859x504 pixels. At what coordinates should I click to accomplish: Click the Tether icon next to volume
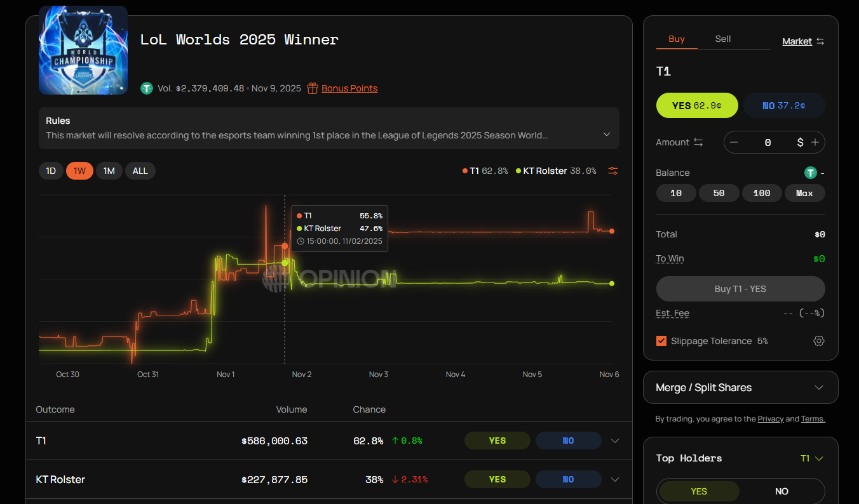pyautogui.click(x=147, y=88)
